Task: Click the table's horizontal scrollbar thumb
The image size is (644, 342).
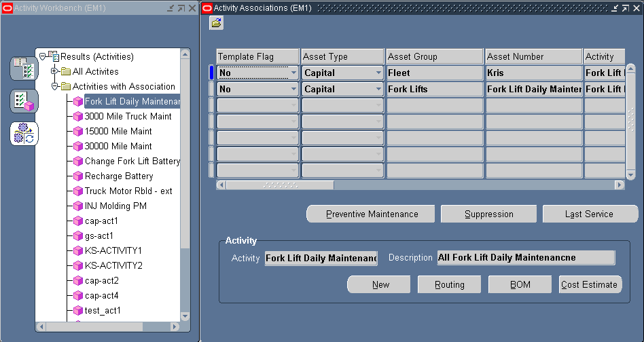Action: 280,185
